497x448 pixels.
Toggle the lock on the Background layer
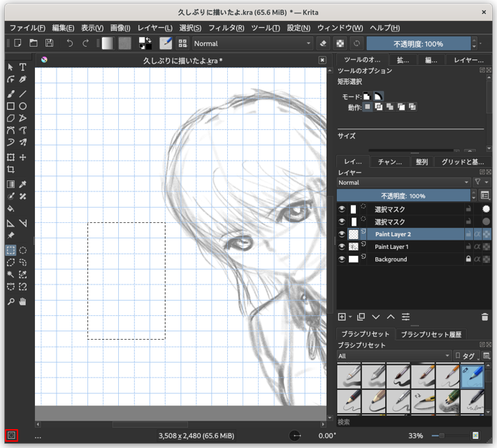click(468, 259)
